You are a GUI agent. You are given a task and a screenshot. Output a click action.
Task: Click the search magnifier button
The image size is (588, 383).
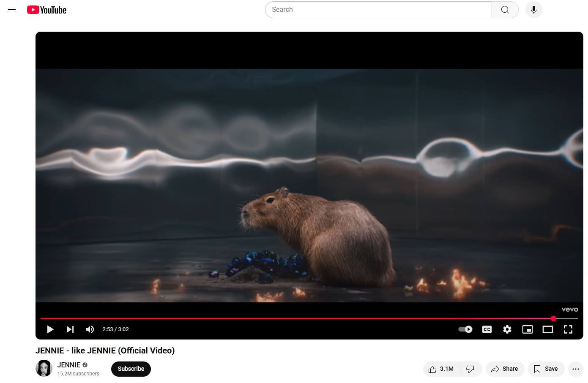[x=505, y=10]
